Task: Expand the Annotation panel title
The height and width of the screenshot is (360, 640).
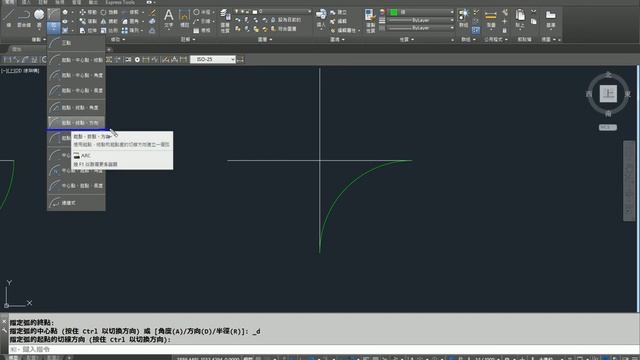Action: tap(188, 40)
